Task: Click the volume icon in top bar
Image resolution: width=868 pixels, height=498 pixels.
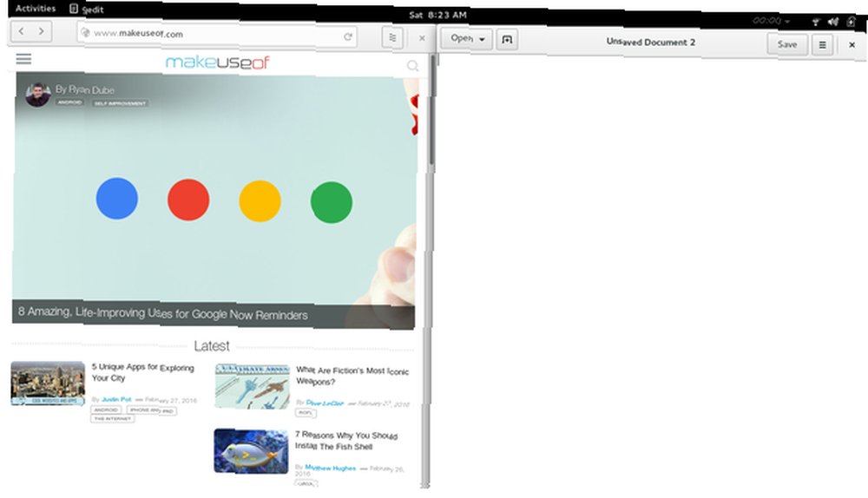Action: 833,22
